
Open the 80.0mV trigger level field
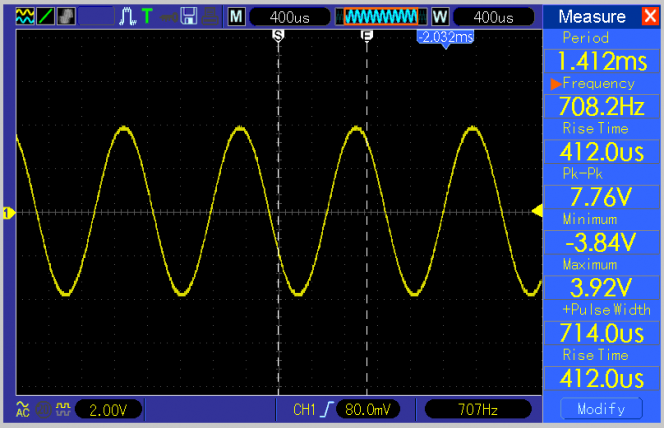(x=370, y=409)
